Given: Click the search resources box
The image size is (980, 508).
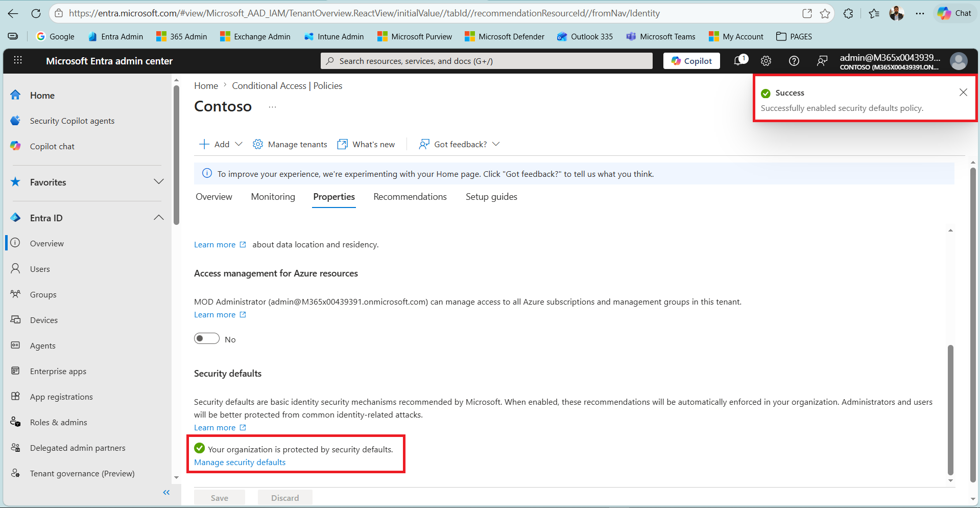Looking at the screenshot, I should (486, 61).
